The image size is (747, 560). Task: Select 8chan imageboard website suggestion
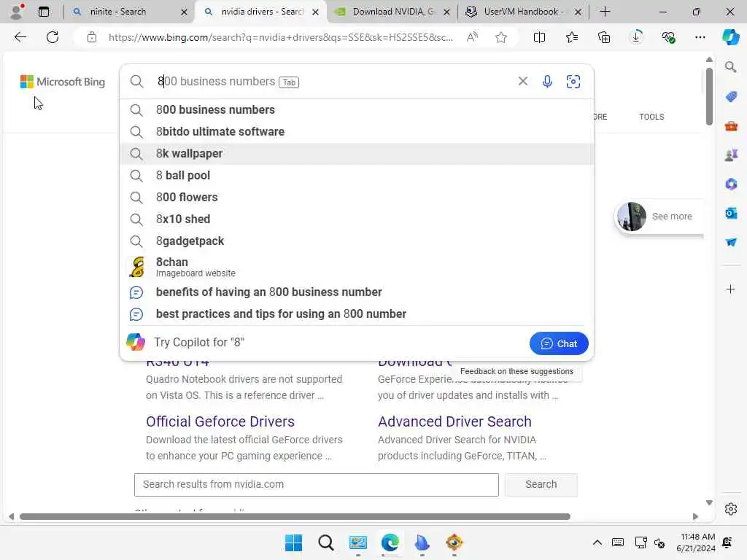pyautogui.click(x=356, y=267)
